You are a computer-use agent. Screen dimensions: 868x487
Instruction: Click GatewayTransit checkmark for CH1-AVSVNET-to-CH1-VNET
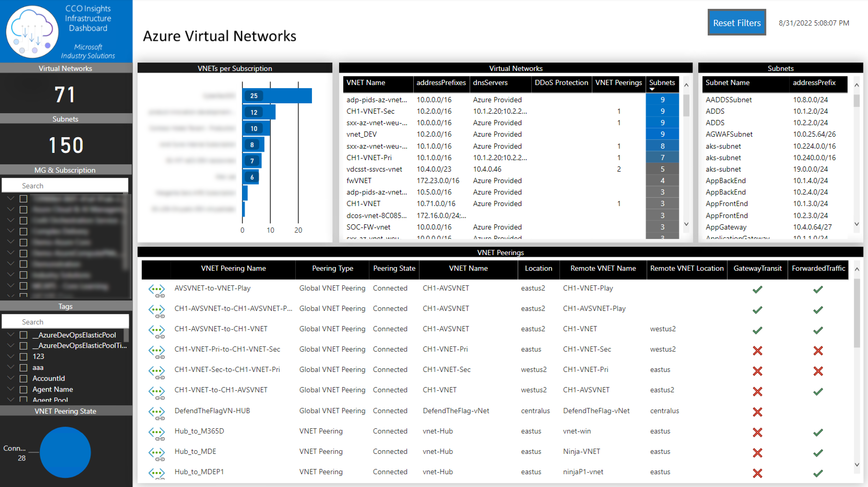point(757,330)
